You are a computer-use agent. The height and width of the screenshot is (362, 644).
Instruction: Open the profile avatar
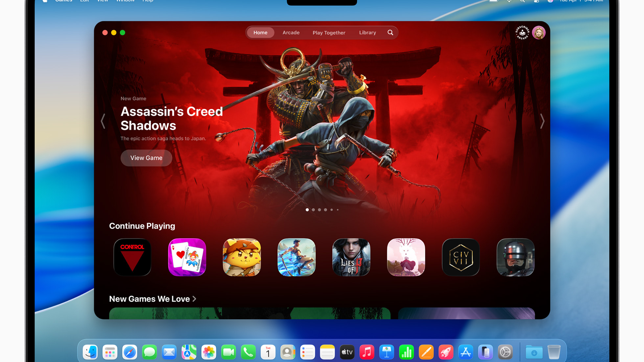pos(539,33)
